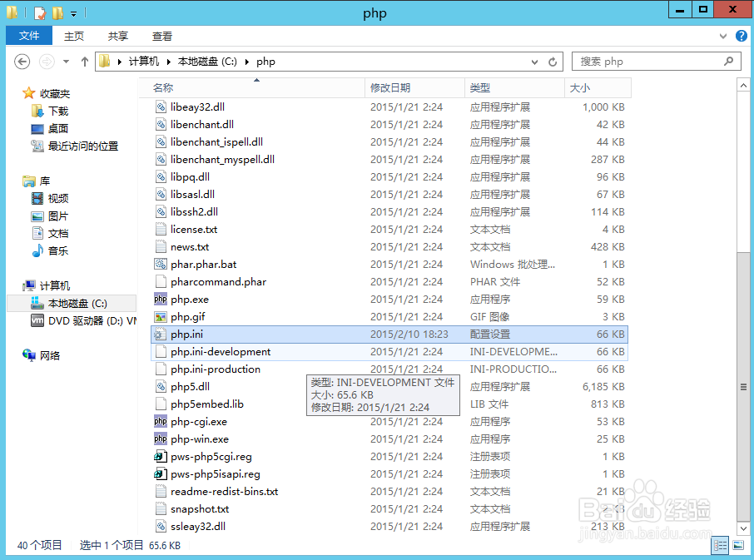754x560 pixels.
Task: Select 下载 in the favorites pane
Action: click(58, 111)
